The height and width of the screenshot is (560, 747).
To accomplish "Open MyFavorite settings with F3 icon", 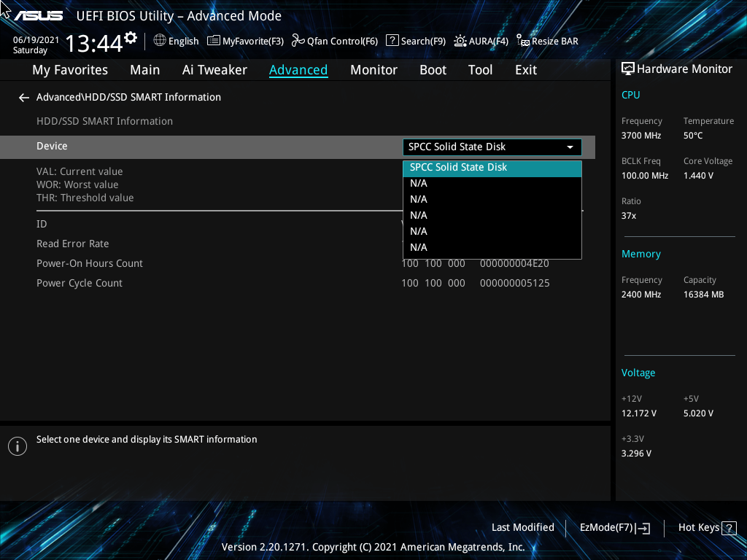I will tap(245, 41).
